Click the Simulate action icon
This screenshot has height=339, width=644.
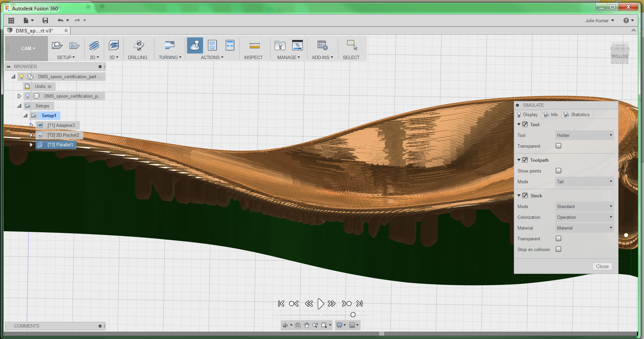pyautogui.click(x=195, y=45)
